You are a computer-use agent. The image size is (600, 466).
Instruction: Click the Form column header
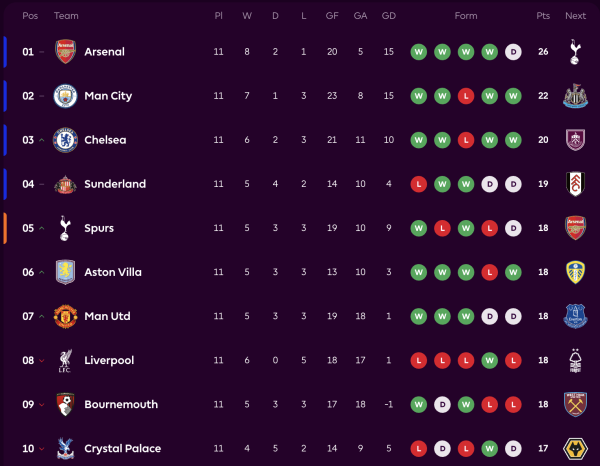[466, 16]
